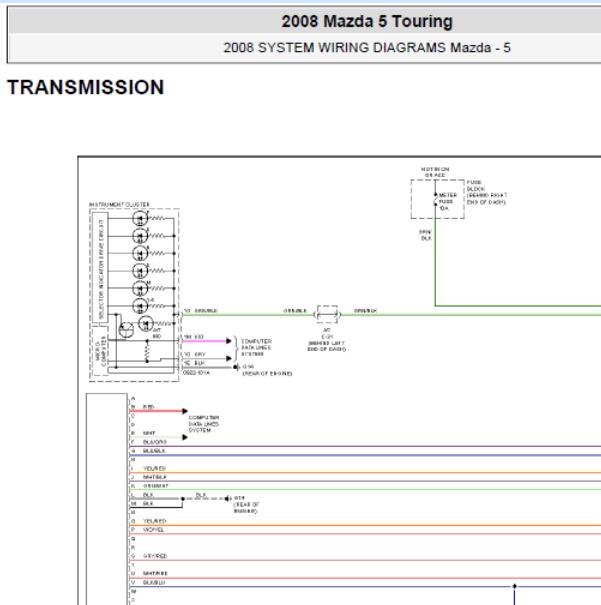Image resolution: width=601 pixels, height=605 pixels.
Task: Click the 'METER FUSE 10A' label
Action: click(x=447, y=201)
